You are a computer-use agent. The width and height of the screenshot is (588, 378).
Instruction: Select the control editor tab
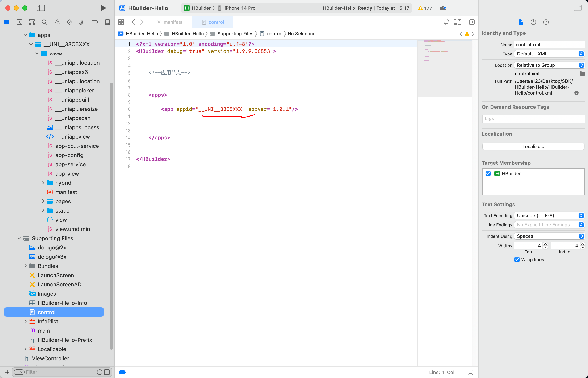click(213, 22)
